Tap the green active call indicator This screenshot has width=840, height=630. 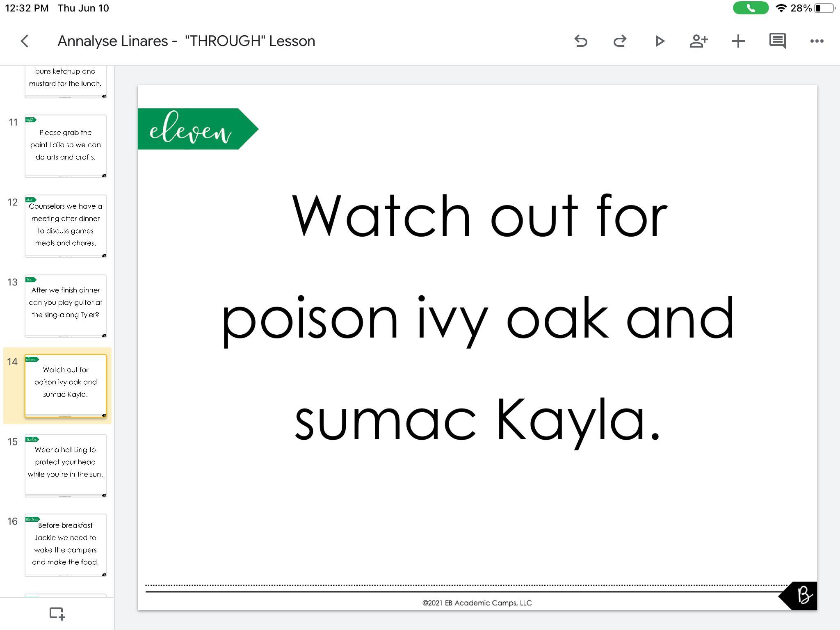751,8
